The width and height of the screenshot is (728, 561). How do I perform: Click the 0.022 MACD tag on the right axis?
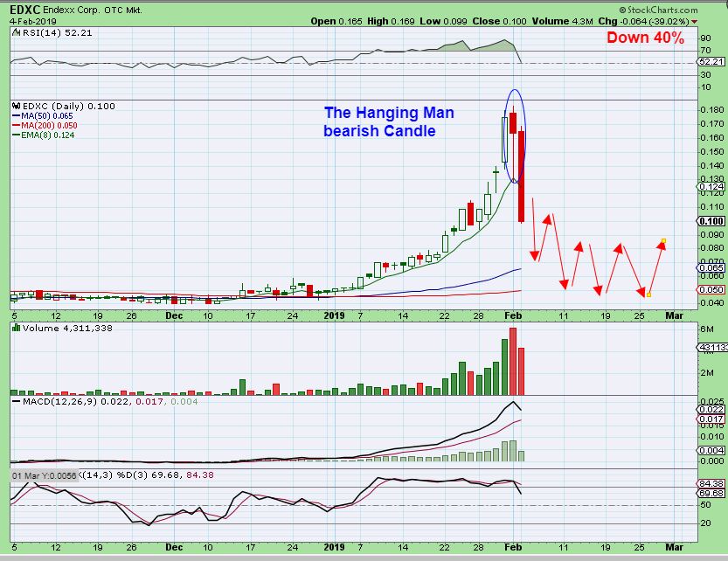coord(711,409)
